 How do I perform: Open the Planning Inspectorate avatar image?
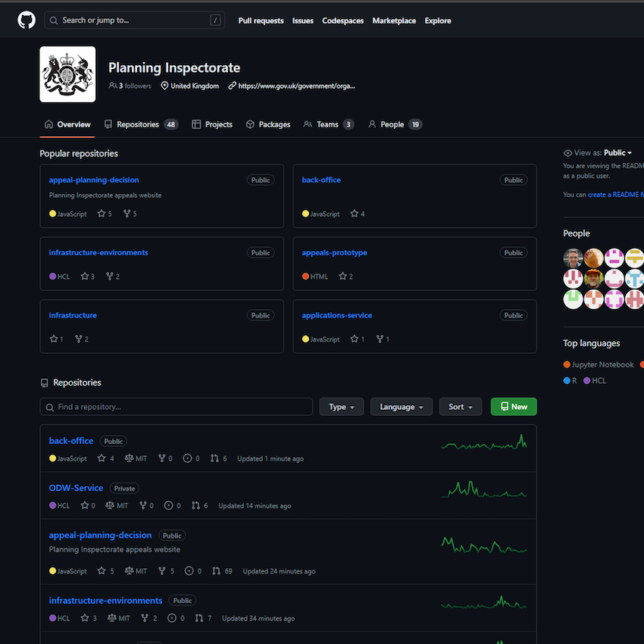point(67,74)
